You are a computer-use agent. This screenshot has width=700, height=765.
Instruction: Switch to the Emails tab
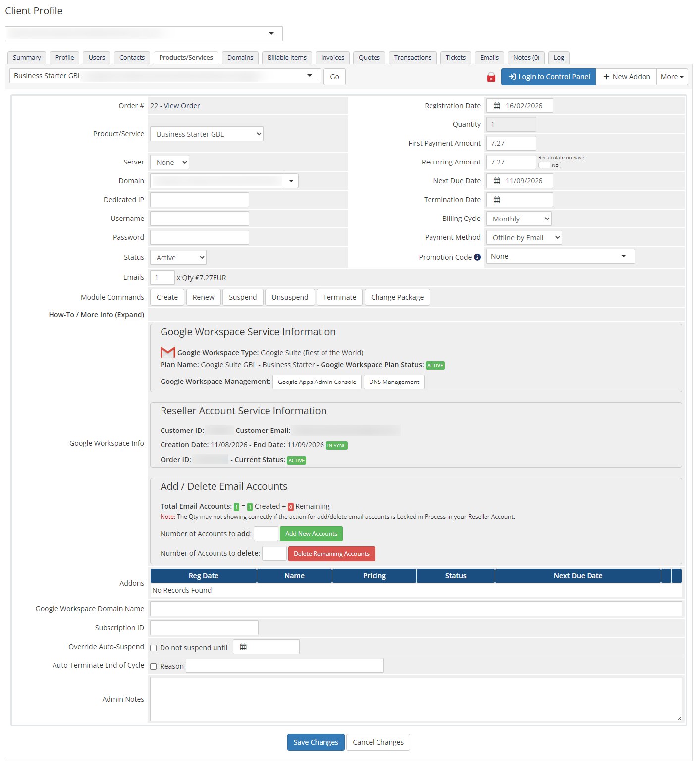click(489, 57)
